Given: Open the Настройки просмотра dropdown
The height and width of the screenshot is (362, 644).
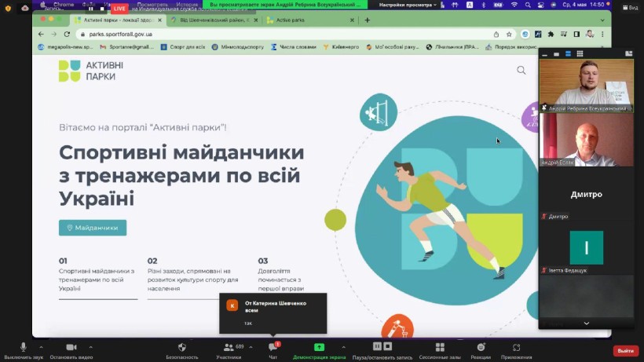Looking at the screenshot, I should pyautogui.click(x=408, y=5).
